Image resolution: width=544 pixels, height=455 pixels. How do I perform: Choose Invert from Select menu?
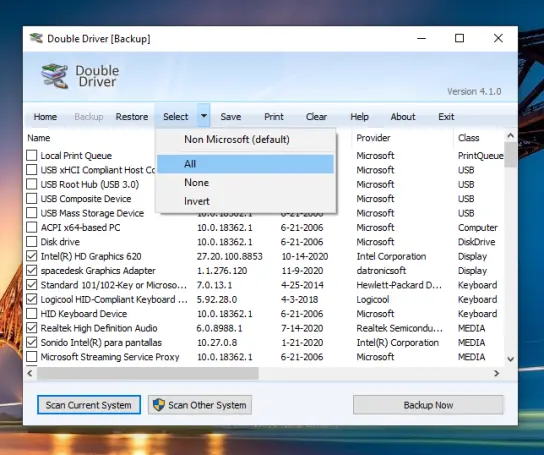point(246,201)
